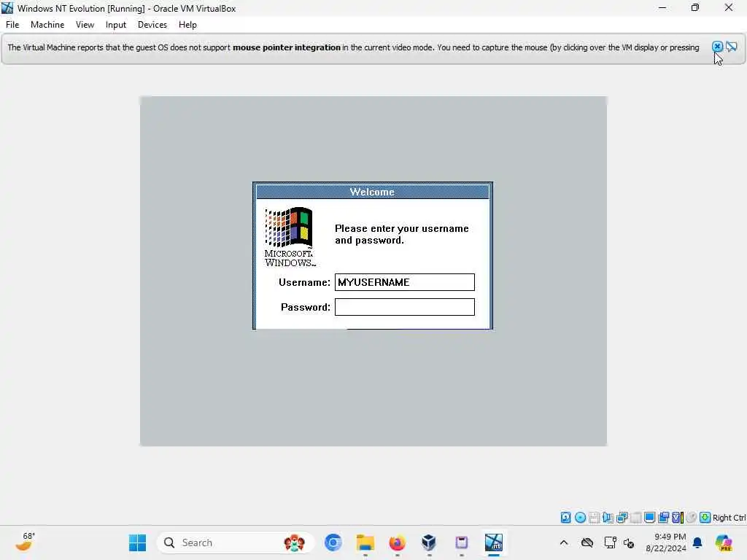Click the running NT VM taskbar icon
The width and height of the screenshot is (747, 560).
(494, 542)
